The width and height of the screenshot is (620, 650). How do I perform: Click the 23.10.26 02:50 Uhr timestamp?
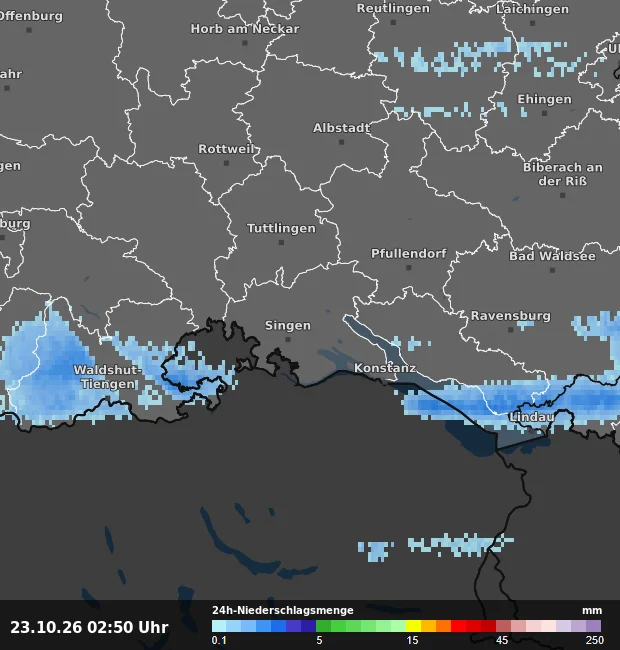pos(89,627)
